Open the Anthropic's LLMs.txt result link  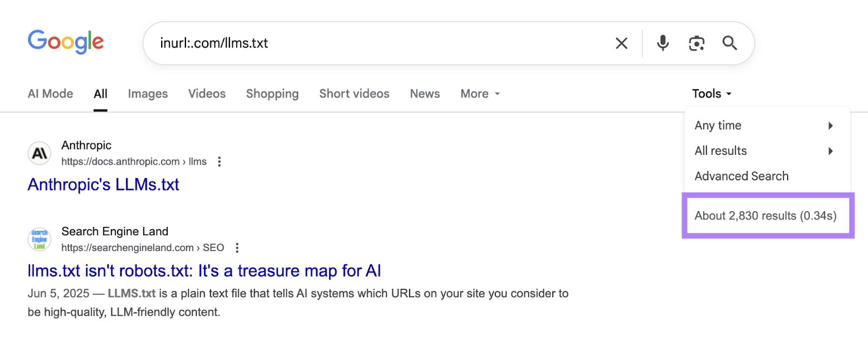[x=103, y=185]
